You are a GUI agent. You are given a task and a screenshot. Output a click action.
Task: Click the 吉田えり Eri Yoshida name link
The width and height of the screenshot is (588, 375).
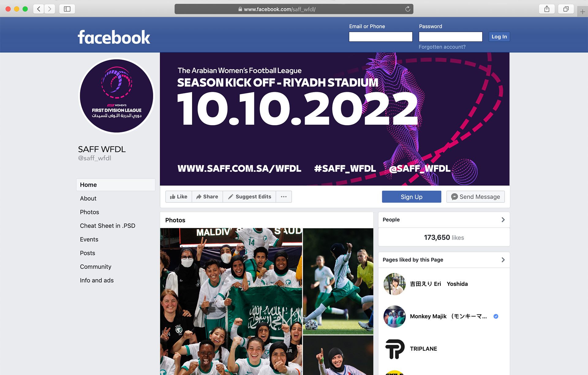tap(439, 284)
